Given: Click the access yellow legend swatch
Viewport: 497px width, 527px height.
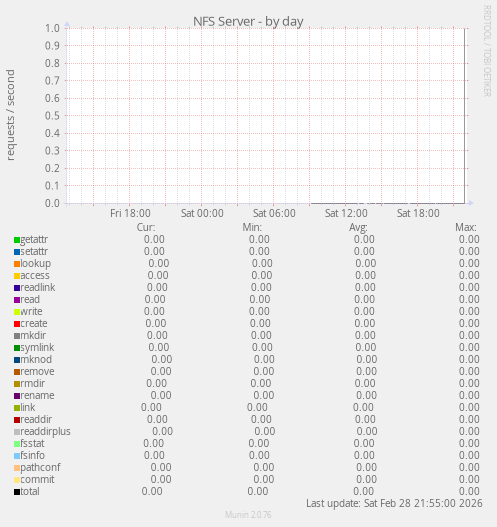Looking at the screenshot, I should 17,276.
